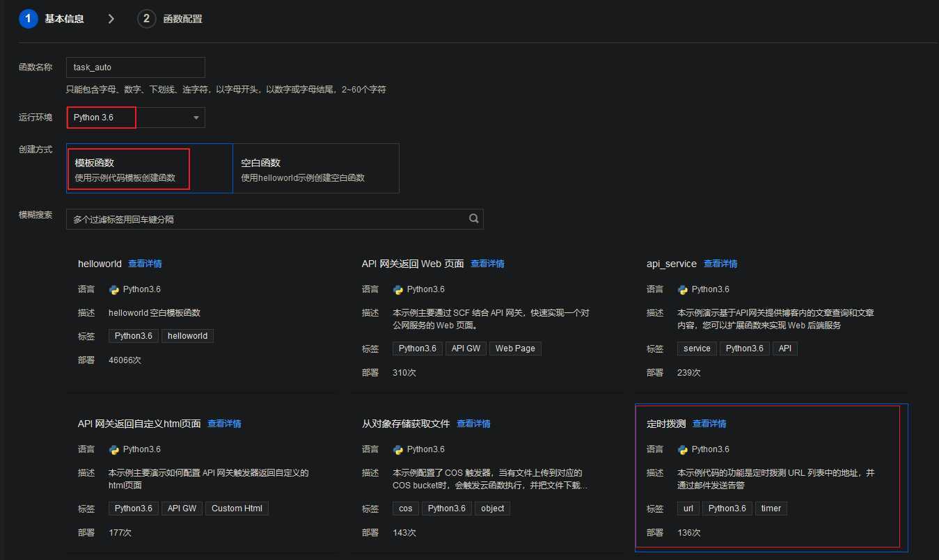This screenshot has width=939, height=560.
Task: Click the 46066次 deployment count
Action: [x=125, y=360]
